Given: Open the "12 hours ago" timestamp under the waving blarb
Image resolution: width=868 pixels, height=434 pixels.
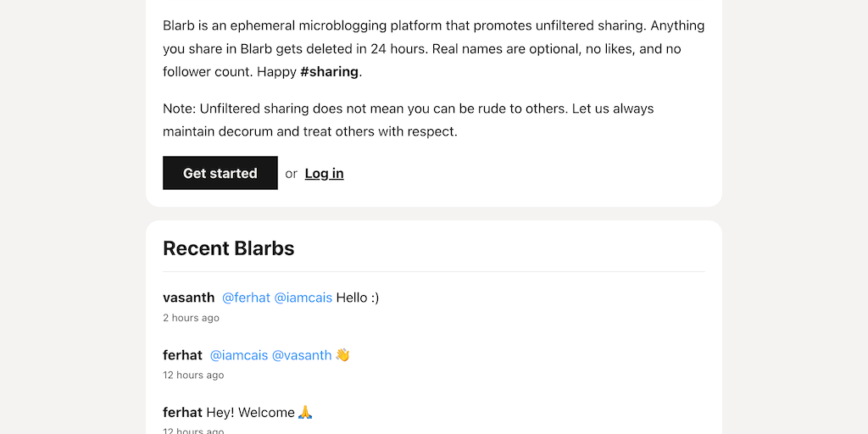Looking at the screenshot, I should click(193, 375).
